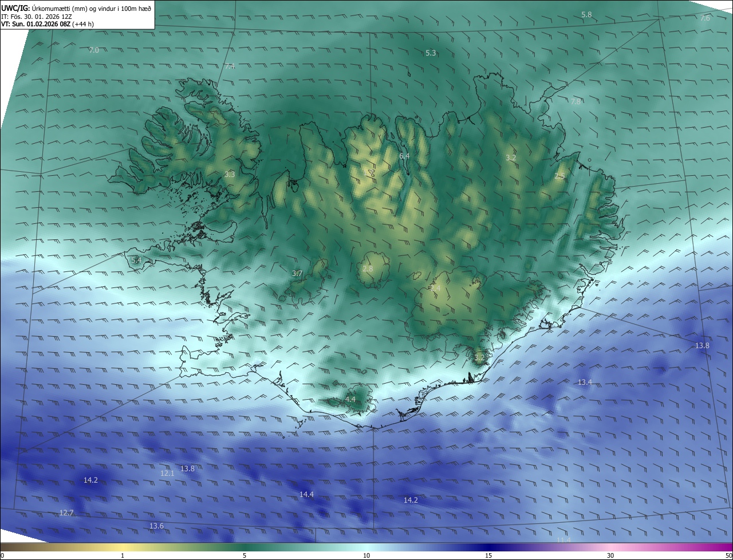Select the 4.4 value label

point(350,399)
